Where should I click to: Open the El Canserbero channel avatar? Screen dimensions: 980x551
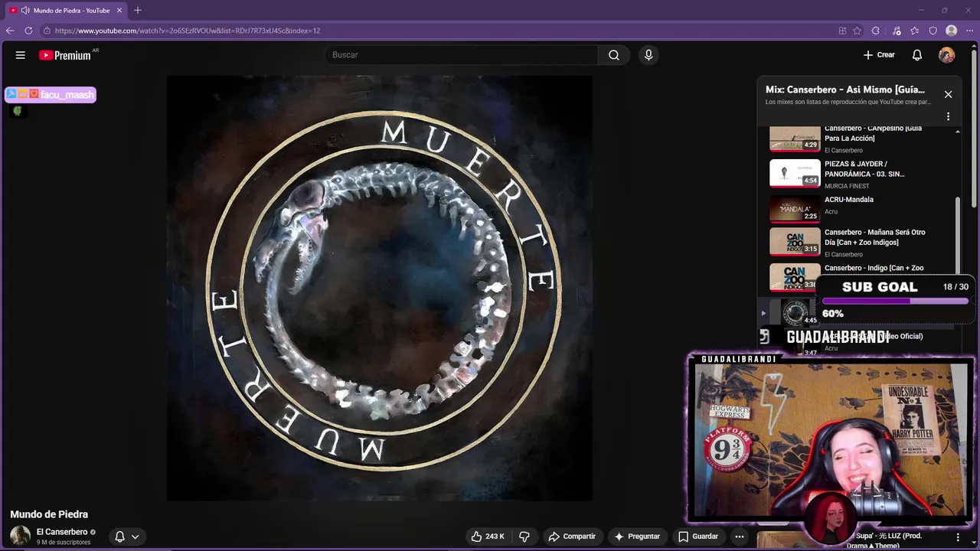[21, 536]
